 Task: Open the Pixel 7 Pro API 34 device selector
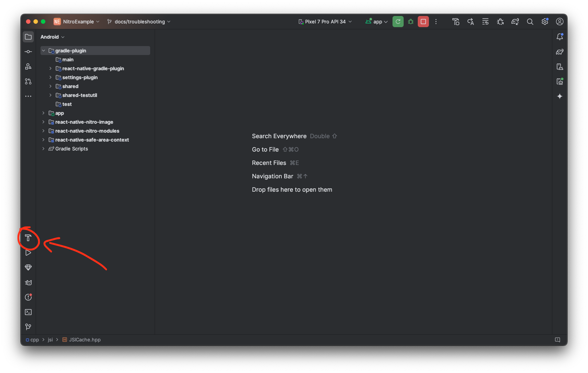point(325,22)
